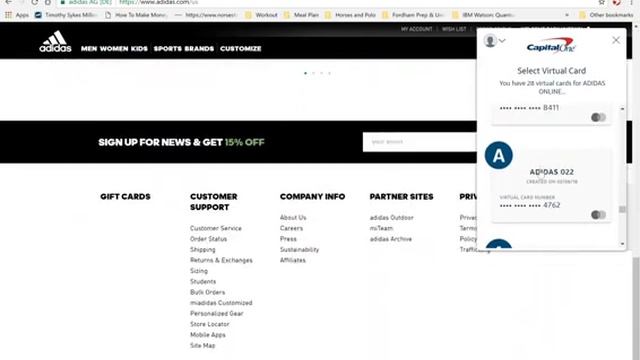Open the Shipping link
This screenshot has height=360, width=640.
(203, 249)
